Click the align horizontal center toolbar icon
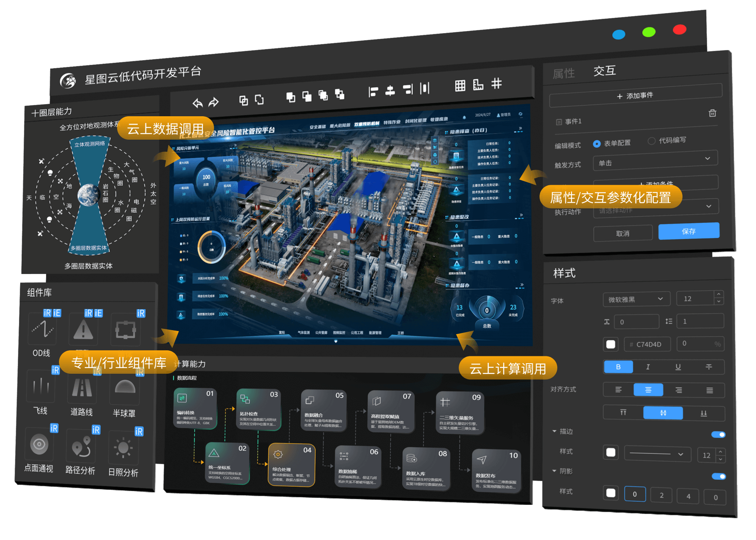756x540 pixels. tap(390, 90)
